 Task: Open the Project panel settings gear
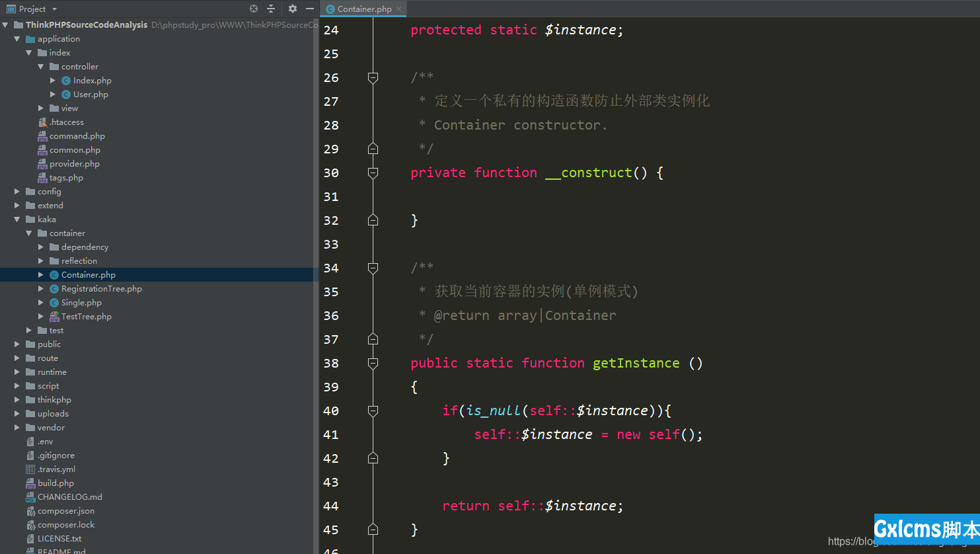click(x=293, y=9)
